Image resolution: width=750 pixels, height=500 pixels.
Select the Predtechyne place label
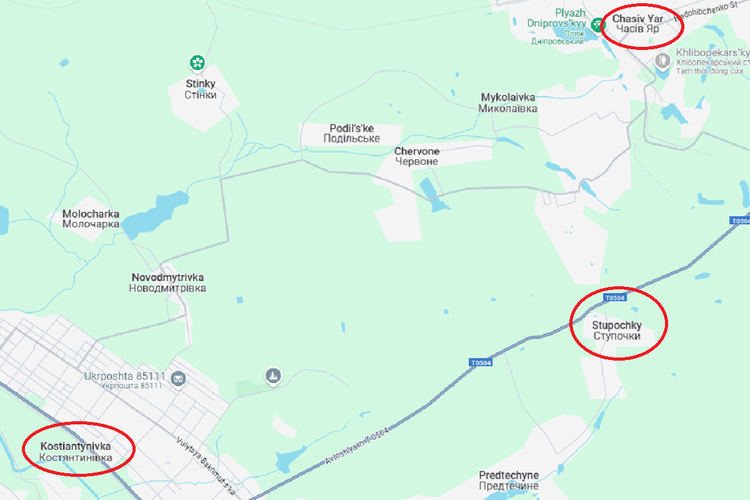508,480
